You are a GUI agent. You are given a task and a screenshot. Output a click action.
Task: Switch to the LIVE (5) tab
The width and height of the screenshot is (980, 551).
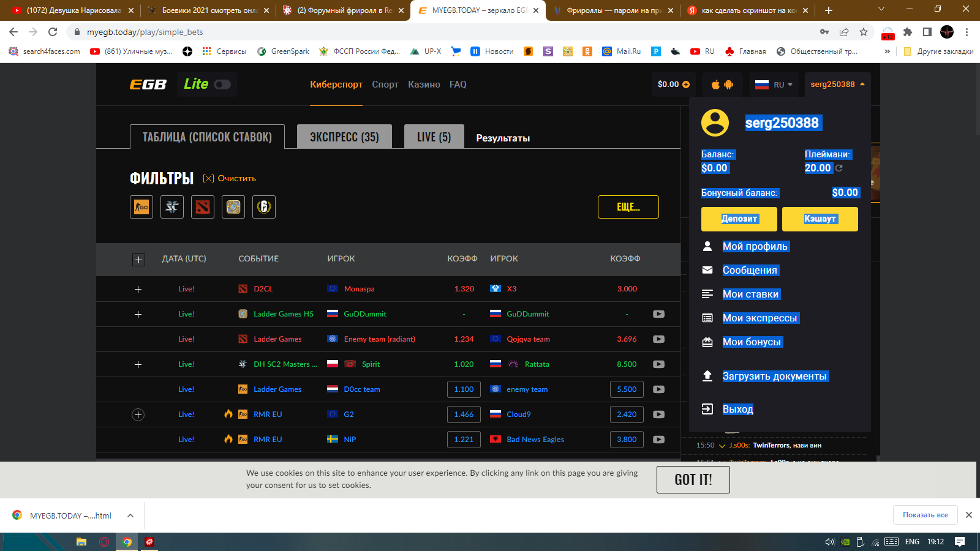coord(434,137)
